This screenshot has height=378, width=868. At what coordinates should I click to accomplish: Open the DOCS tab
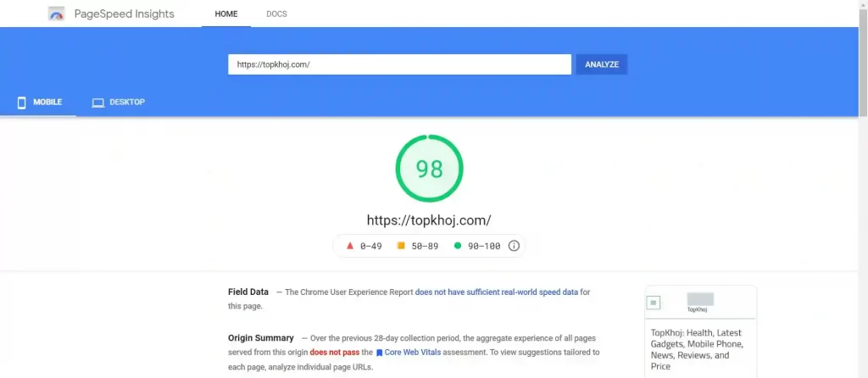(276, 14)
